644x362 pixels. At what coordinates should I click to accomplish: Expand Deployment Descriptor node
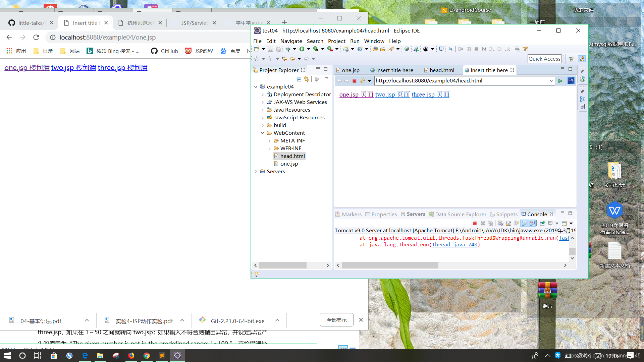(x=263, y=95)
